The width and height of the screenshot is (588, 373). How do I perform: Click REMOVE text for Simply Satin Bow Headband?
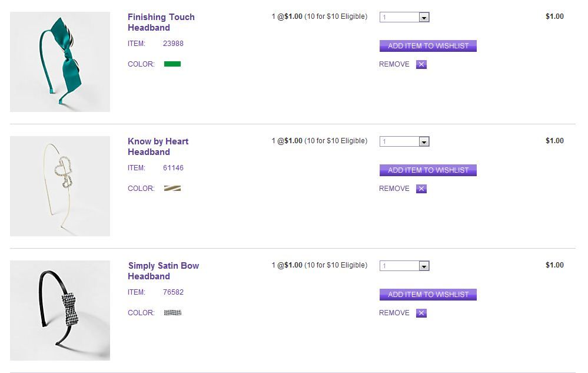394,313
